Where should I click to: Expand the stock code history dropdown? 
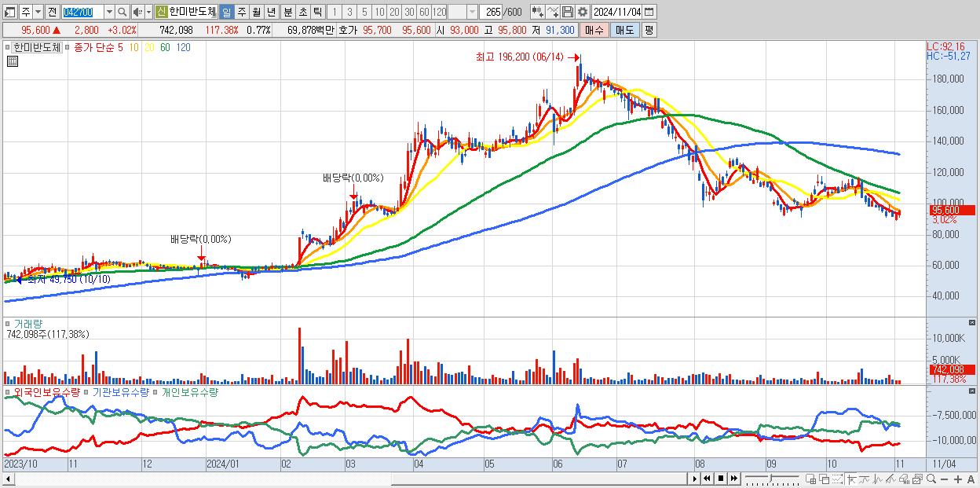109,12
